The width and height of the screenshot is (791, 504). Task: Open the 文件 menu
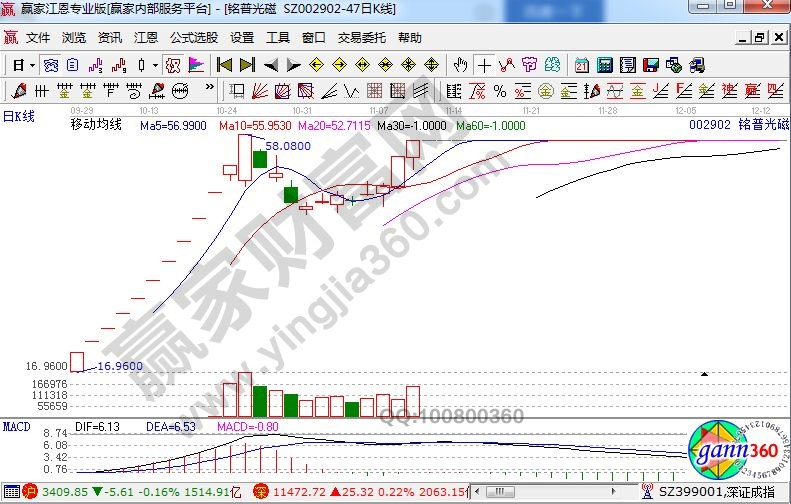coord(38,38)
